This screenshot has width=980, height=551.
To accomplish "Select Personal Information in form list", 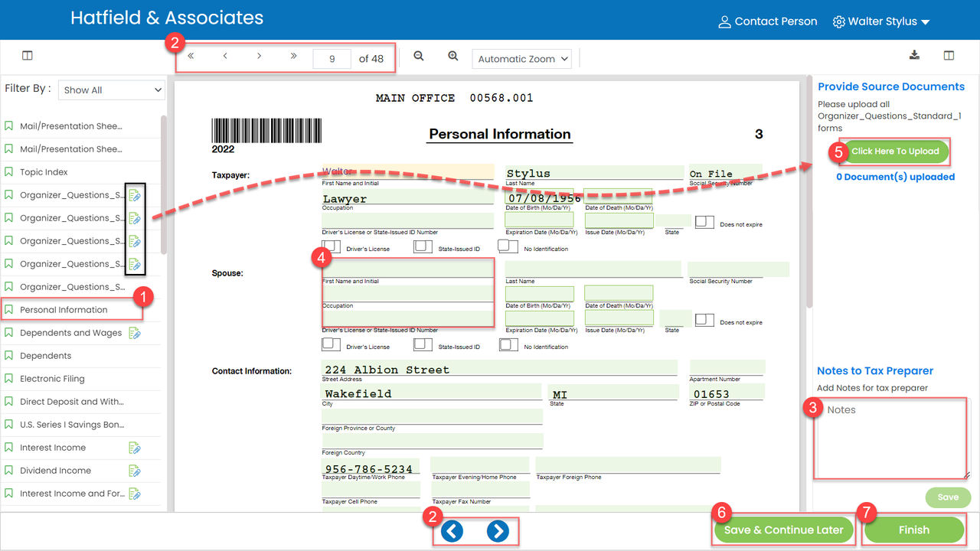I will (64, 310).
